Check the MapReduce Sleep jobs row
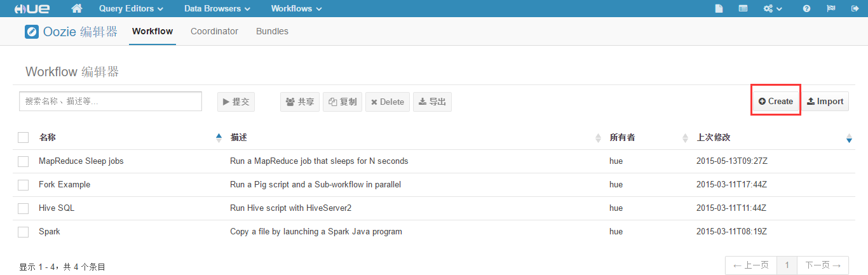The height and width of the screenshot is (275, 868). [24, 161]
